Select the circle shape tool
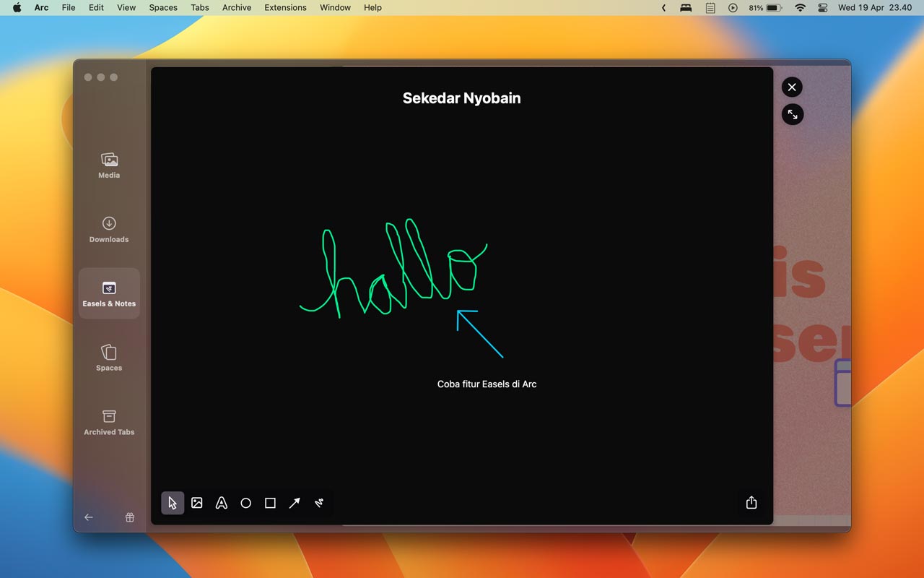This screenshot has width=924, height=578. (x=245, y=503)
